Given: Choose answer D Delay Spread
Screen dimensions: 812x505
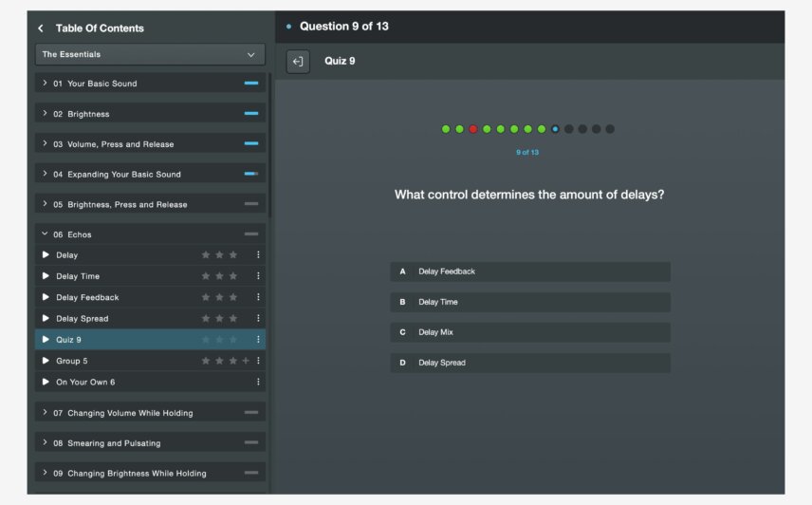Looking at the screenshot, I should (530, 363).
